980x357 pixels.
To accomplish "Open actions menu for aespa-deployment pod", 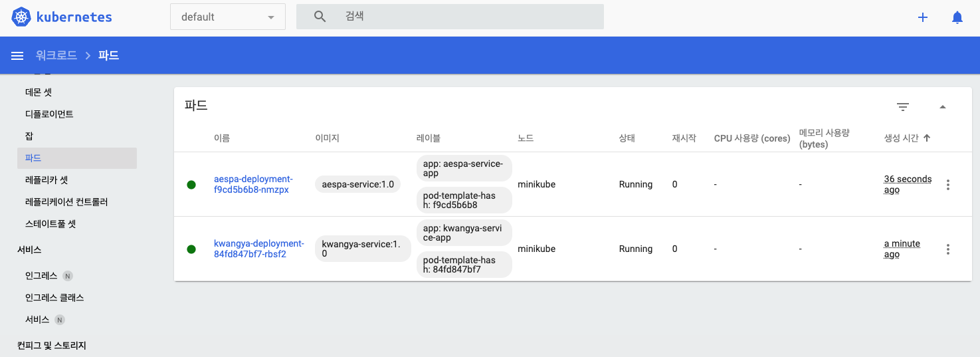I will pos(948,185).
